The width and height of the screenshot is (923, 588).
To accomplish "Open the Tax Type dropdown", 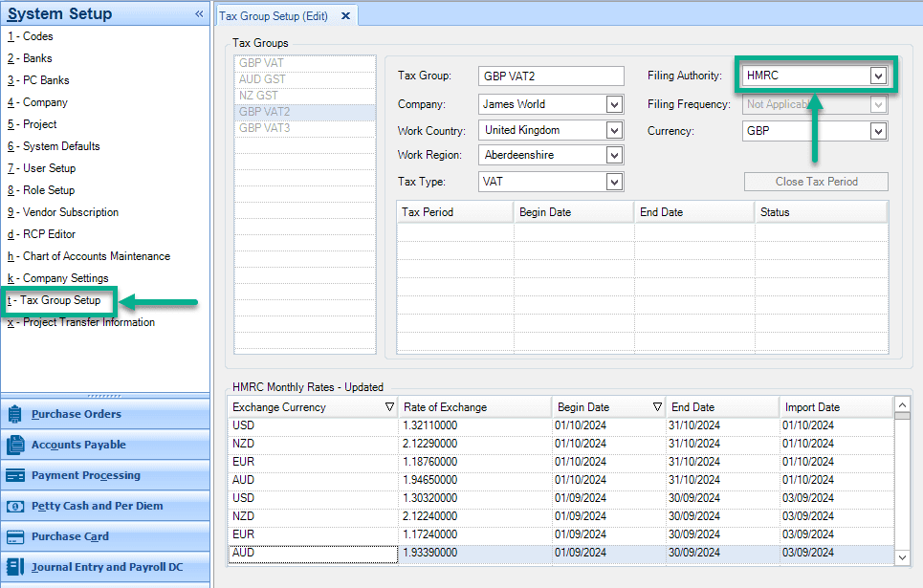I will click(x=614, y=182).
